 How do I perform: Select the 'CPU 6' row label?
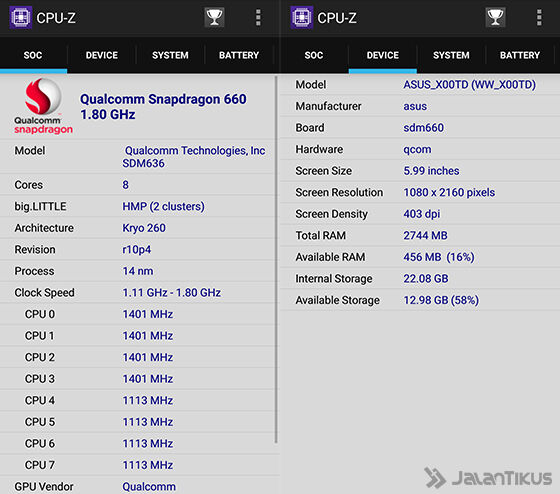pos(40,443)
